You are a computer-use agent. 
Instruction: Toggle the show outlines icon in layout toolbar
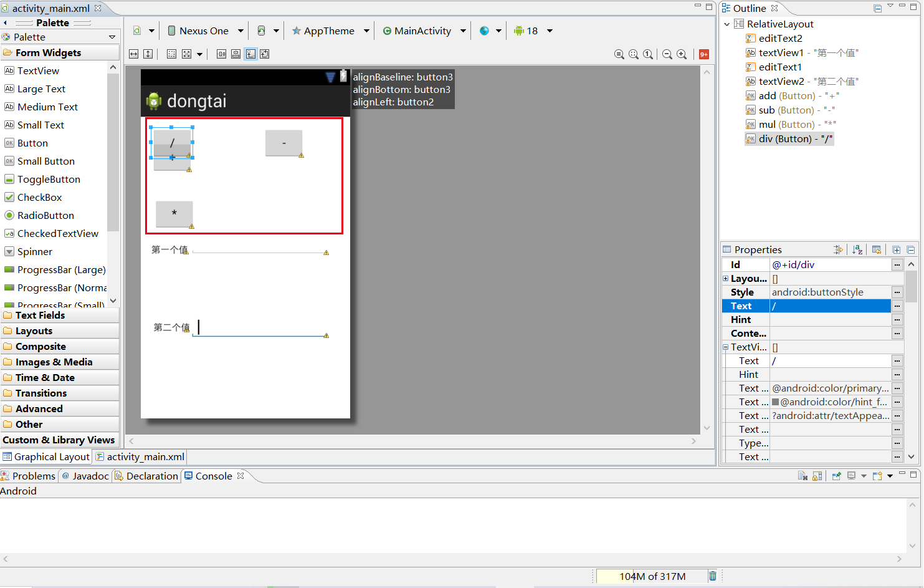click(171, 54)
